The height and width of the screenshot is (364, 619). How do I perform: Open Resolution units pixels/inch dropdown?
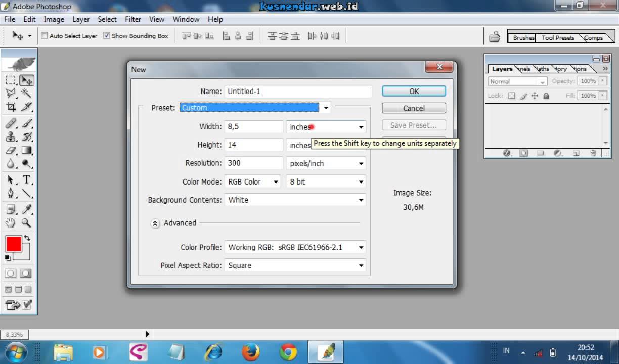click(326, 163)
